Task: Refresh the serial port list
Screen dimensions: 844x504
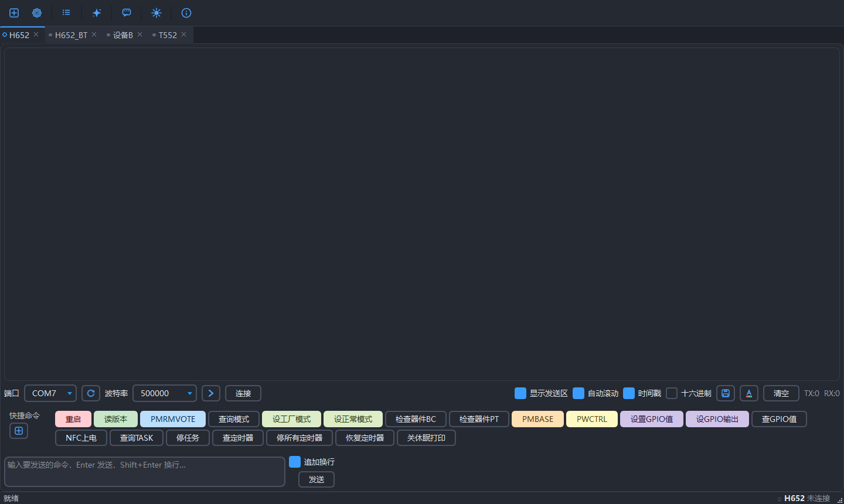Action: pos(91,393)
